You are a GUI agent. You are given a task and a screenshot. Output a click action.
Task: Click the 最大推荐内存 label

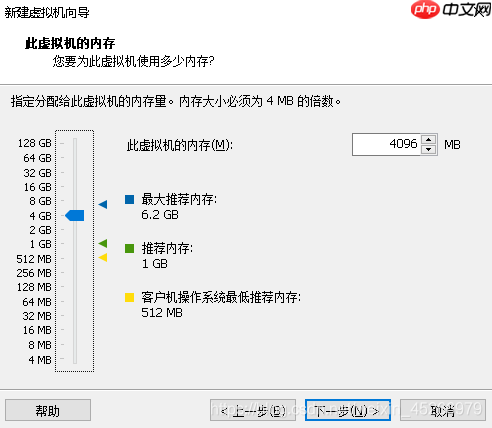179,199
